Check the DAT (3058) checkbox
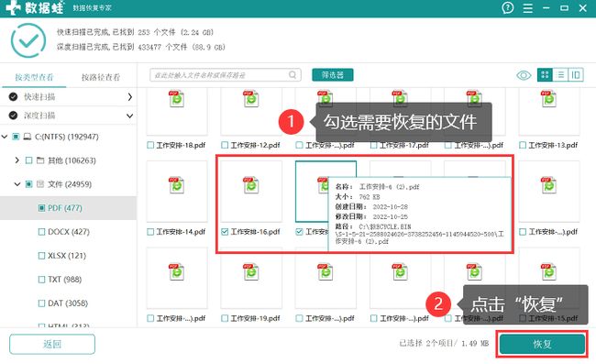 click(x=42, y=303)
